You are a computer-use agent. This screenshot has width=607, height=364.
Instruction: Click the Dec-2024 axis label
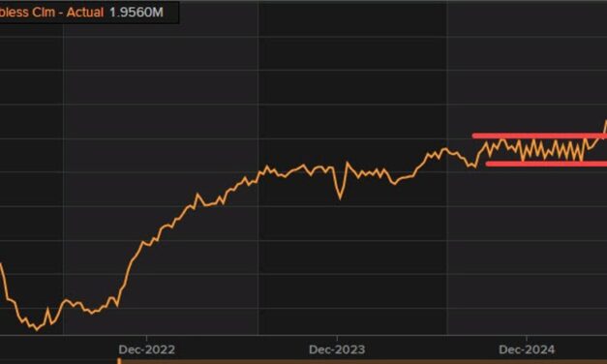tap(527, 349)
